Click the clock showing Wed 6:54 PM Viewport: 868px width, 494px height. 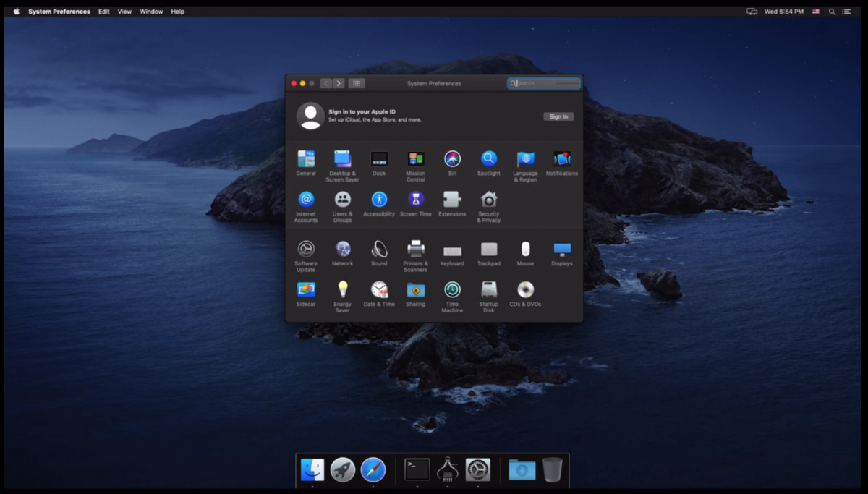[784, 12]
